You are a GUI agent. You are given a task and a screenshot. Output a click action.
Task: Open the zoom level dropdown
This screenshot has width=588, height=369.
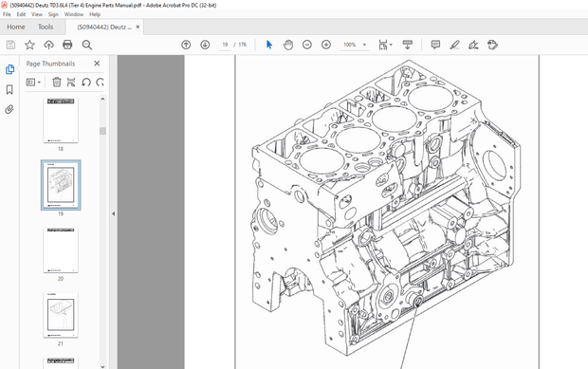pos(364,45)
